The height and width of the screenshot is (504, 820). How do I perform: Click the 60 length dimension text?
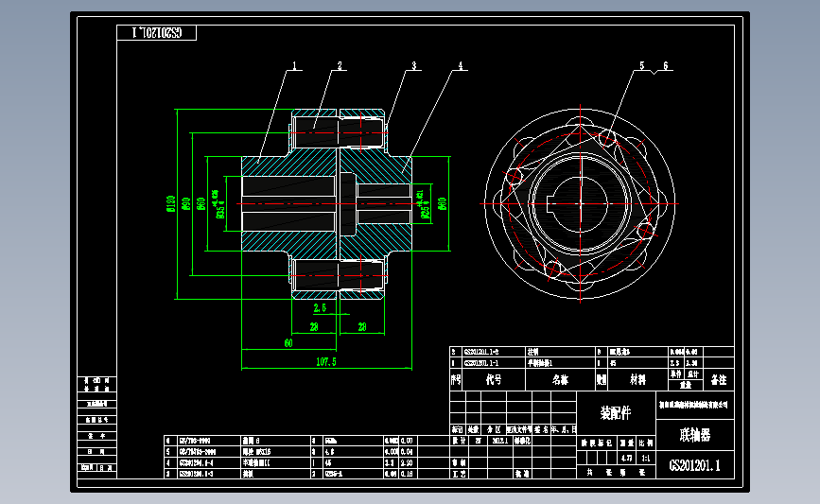coord(288,343)
